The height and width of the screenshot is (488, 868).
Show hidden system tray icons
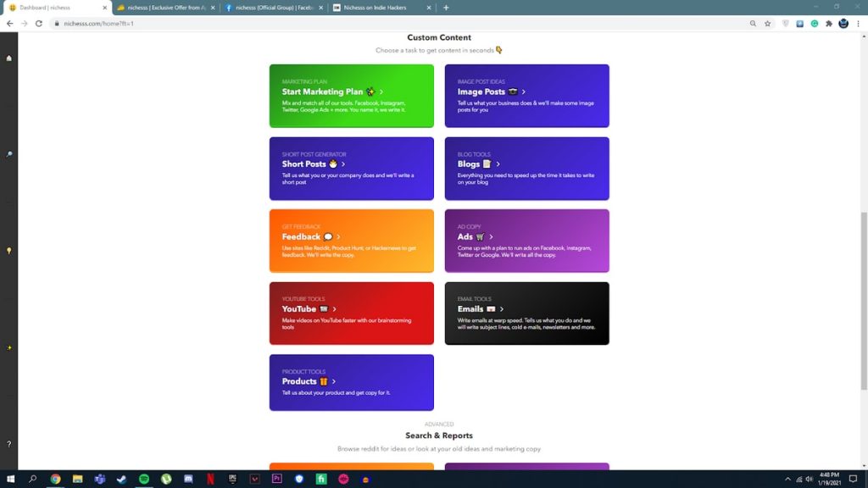coord(787,479)
